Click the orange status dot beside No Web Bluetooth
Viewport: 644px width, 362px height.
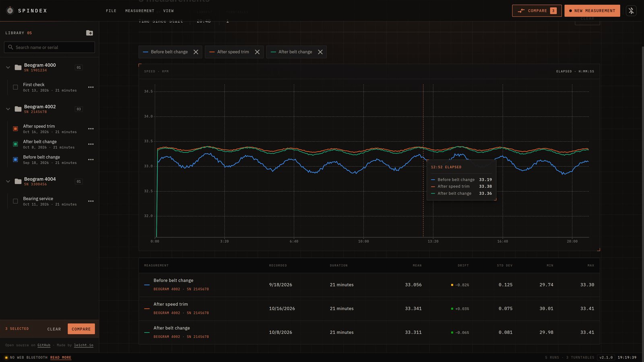click(6, 358)
